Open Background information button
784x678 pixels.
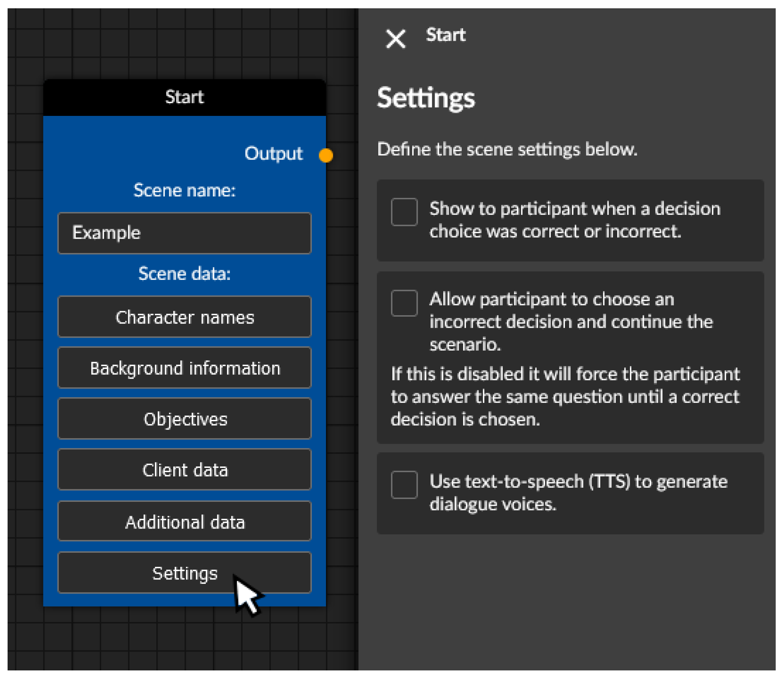tap(184, 368)
